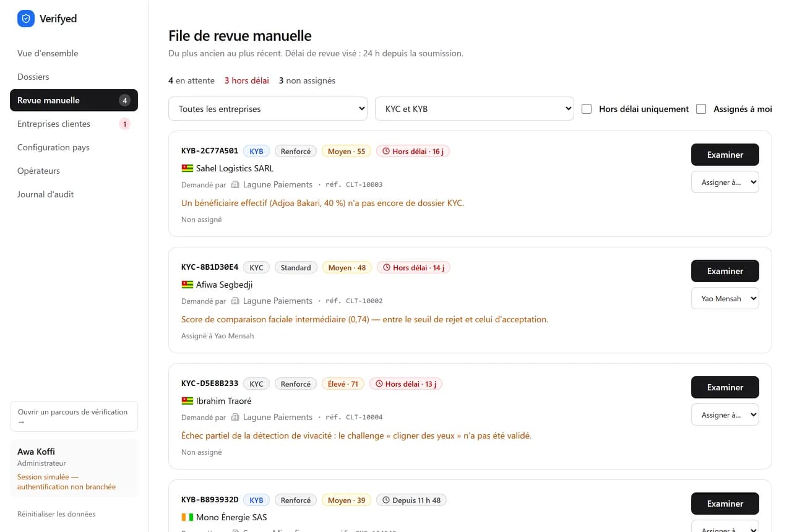
Task: Click the file ID 'KYB-B893932D'
Action: tap(210, 500)
